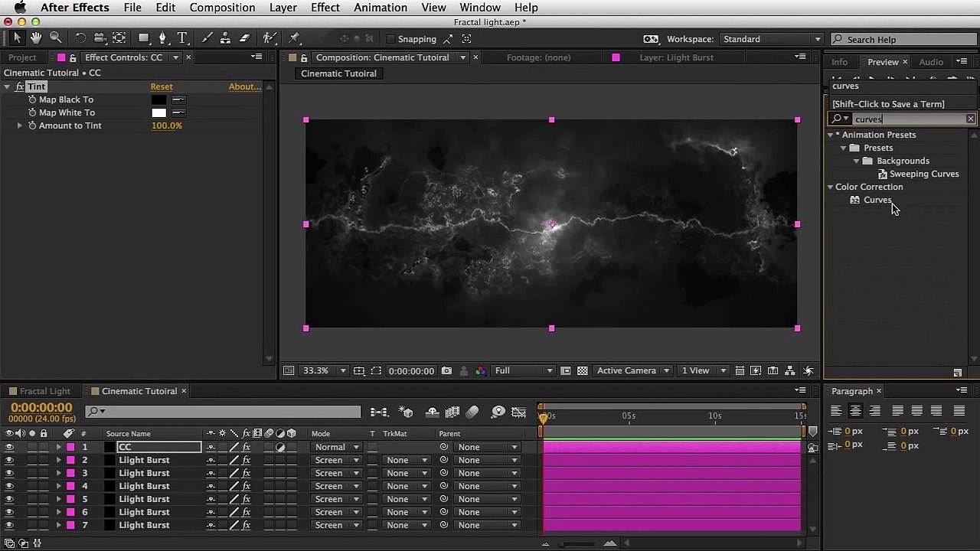Click the current timecode 0:00:00:00 in timeline
This screenshot has height=551, width=980.
click(41, 408)
